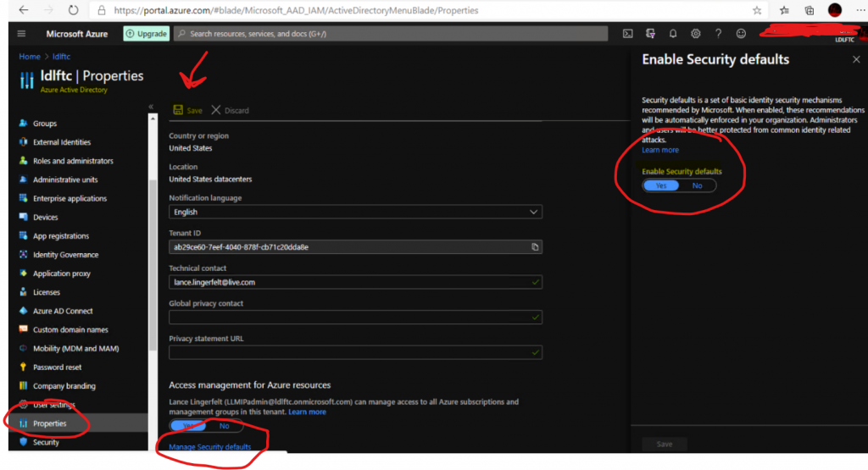The height and width of the screenshot is (470, 868).
Task: Open Password reset
Action: tap(57, 368)
